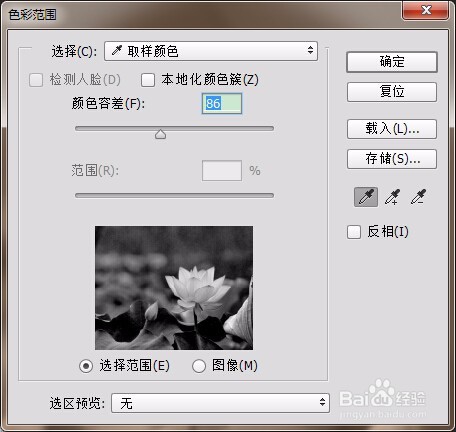Screen dimensions: 456x432
Task: Select the Eyedropper tool
Action: 366,197
